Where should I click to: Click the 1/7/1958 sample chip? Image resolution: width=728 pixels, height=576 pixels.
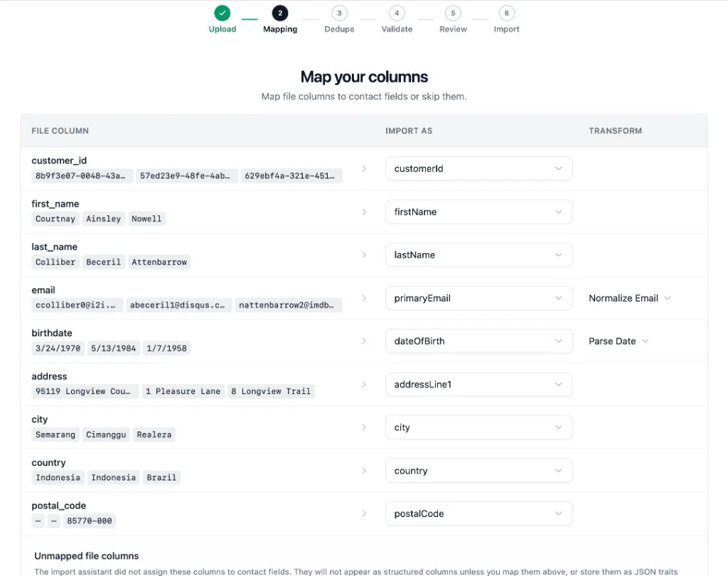[166, 348]
